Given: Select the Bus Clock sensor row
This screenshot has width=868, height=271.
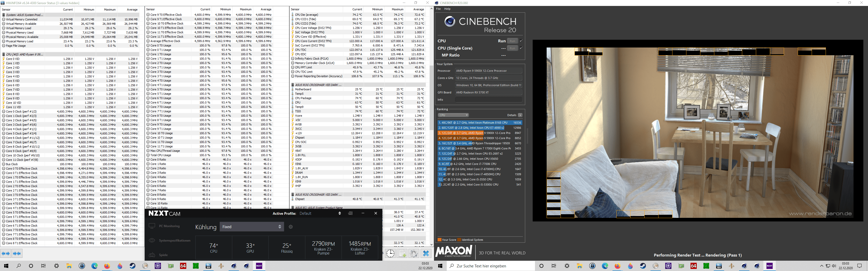Looking at the screenshot, I should (x=70, y=164).
